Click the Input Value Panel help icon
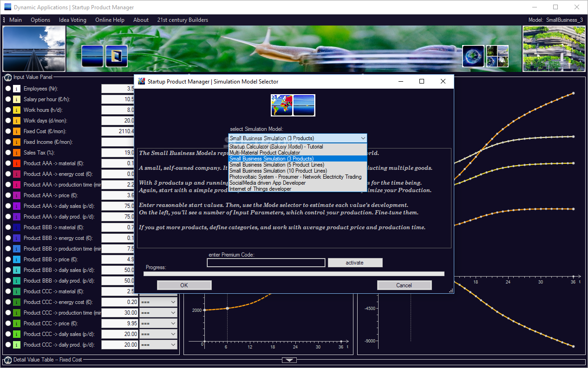Screen dimensions: 588x368 click(x=8, y=77)
